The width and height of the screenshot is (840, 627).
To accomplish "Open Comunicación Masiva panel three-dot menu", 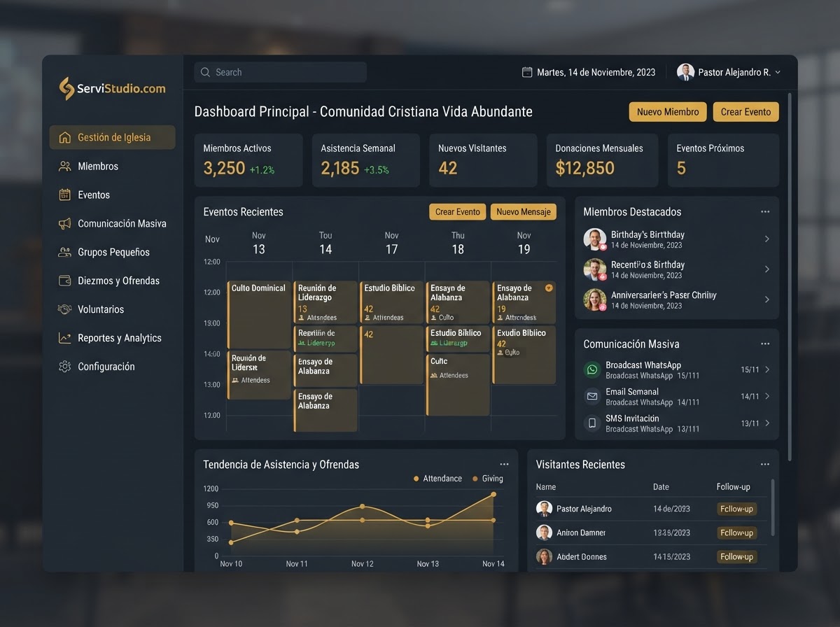I will pyautogui.click(x=765, y=344).
